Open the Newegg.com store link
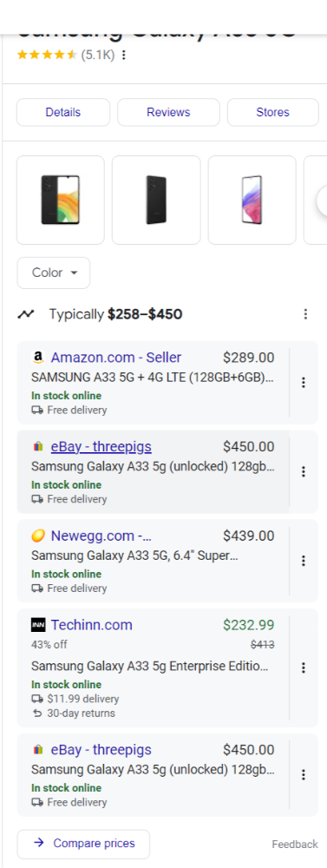This screenshot has width=327, height=868. click(x=101, y=536)
